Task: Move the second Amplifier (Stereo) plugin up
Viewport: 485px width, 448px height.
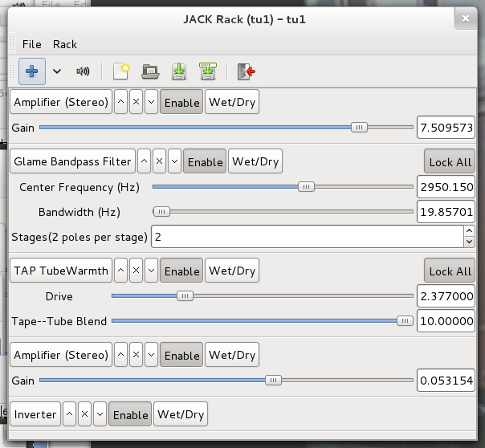Action: coord(121,355)
